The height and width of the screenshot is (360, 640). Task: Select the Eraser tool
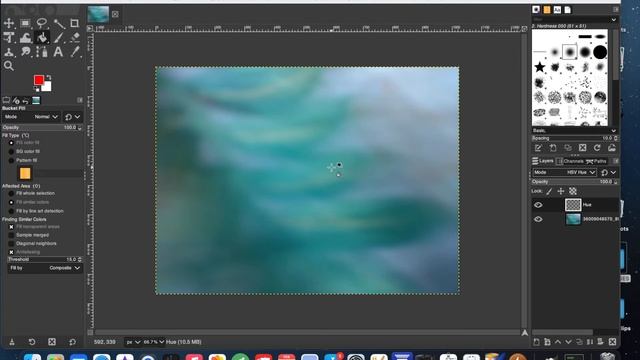tap(74, 38)
